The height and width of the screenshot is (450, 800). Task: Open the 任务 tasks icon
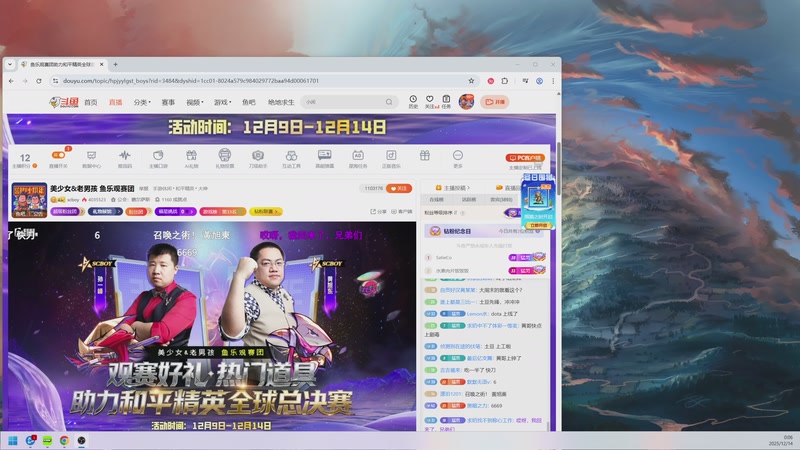[446, 102]
